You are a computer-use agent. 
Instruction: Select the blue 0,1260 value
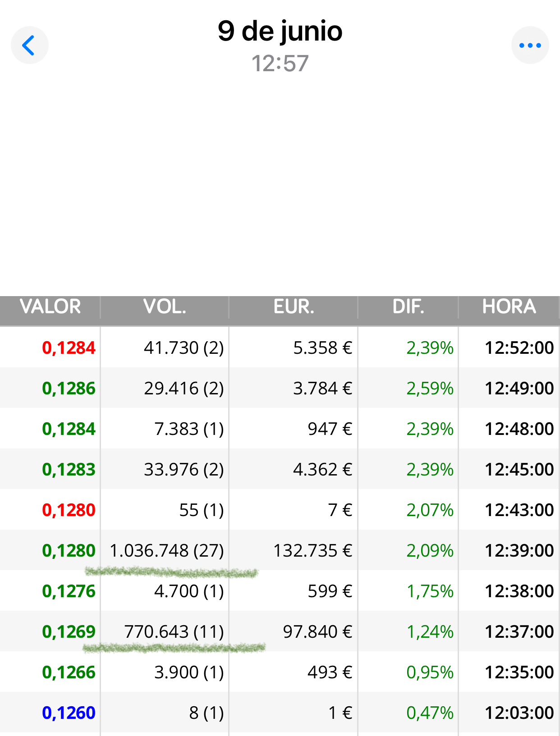point(69,713)
